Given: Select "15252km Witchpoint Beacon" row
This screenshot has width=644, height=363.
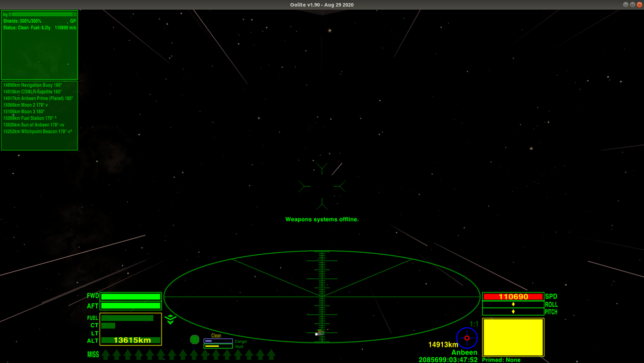Looking at the screenshot, I should coord(38,131).
